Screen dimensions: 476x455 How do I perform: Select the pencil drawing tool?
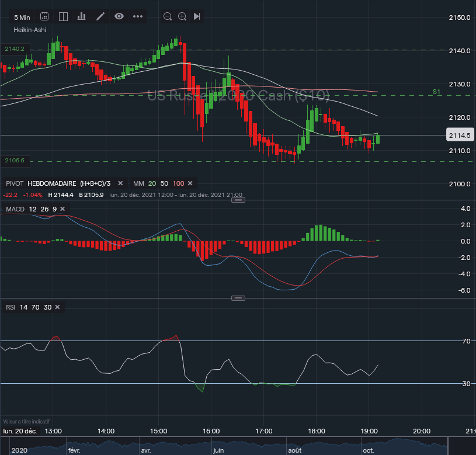tap(100, 16)
